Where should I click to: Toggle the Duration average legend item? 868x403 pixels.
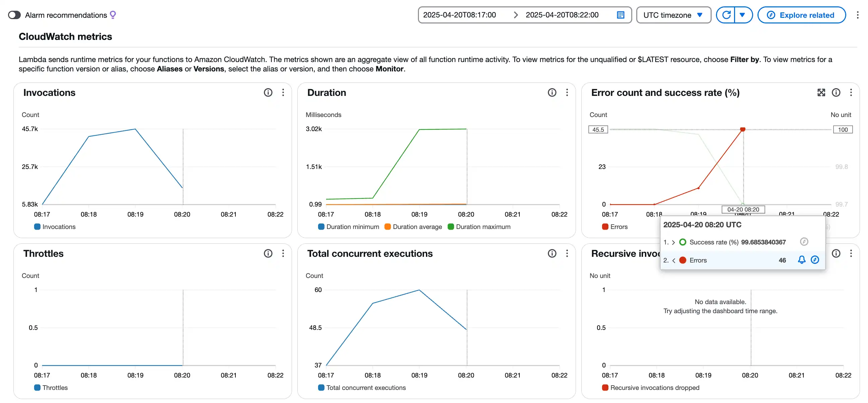414,227
